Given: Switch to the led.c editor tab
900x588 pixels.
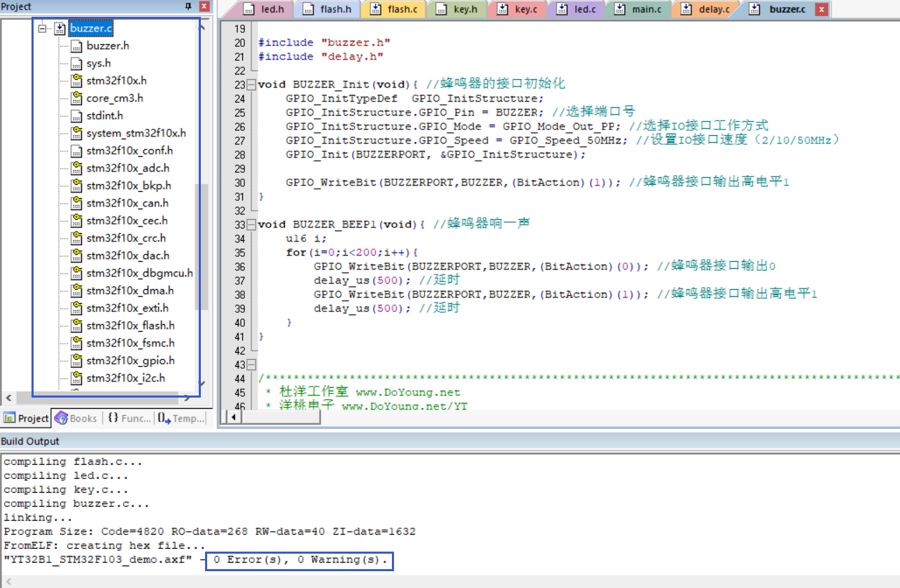Looking at the screenshot, I should click(577, 9).
